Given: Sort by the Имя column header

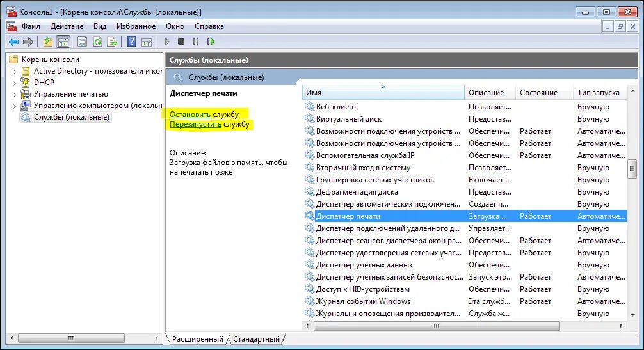Looking at the screenshot, I should (x=383, y=93).
